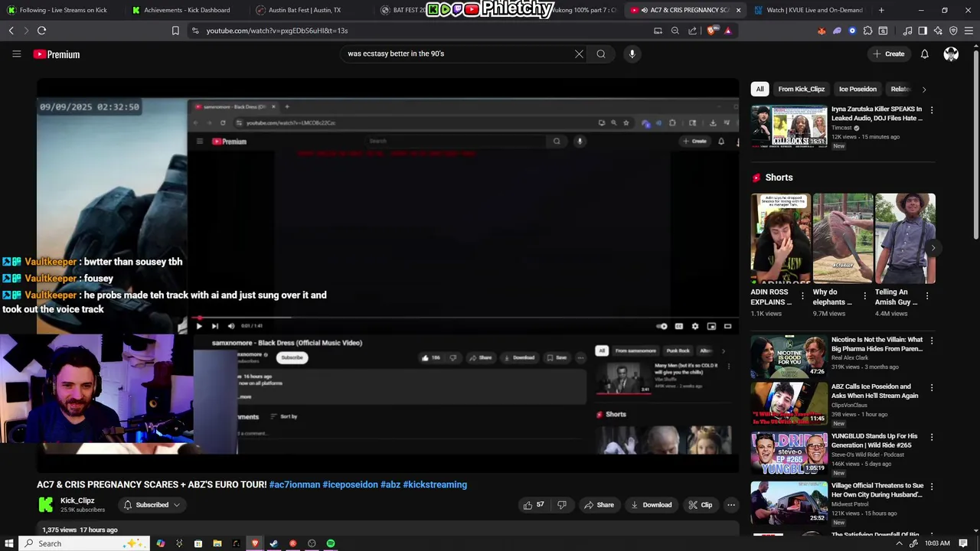Open Brave Shields lion icon

pyautogui.click(x=711, y=31)
